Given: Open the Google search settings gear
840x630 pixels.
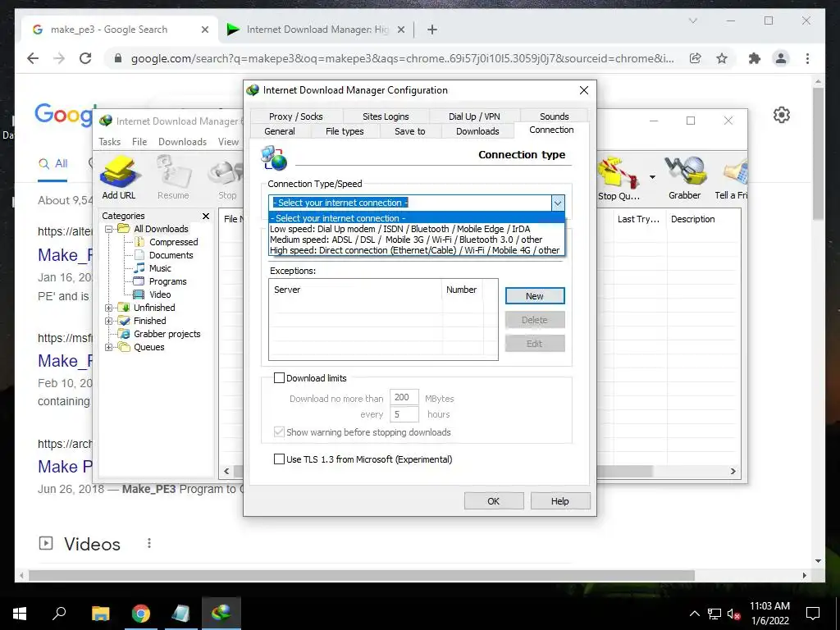Looking at the screenshot, I should [782, 115].
